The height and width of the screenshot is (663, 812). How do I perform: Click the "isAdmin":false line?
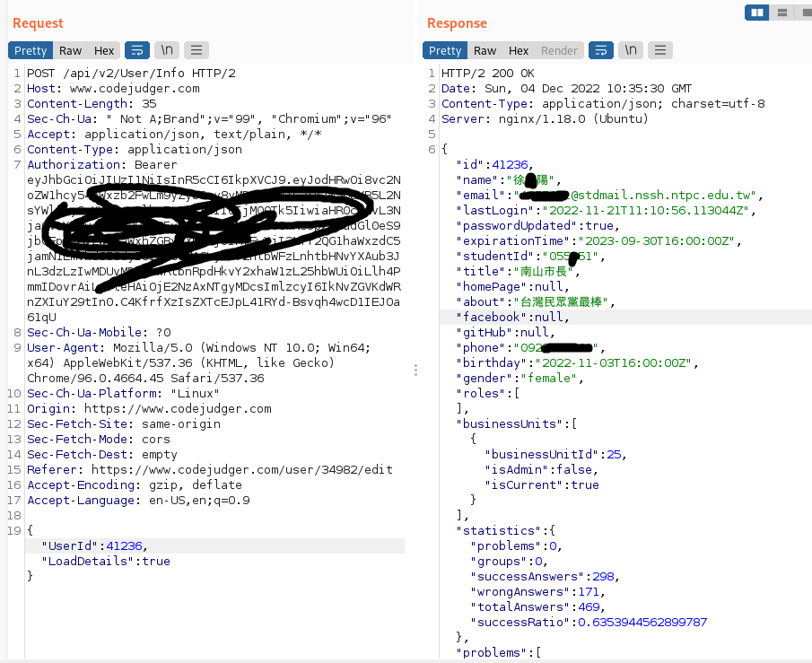click(541, 470)
